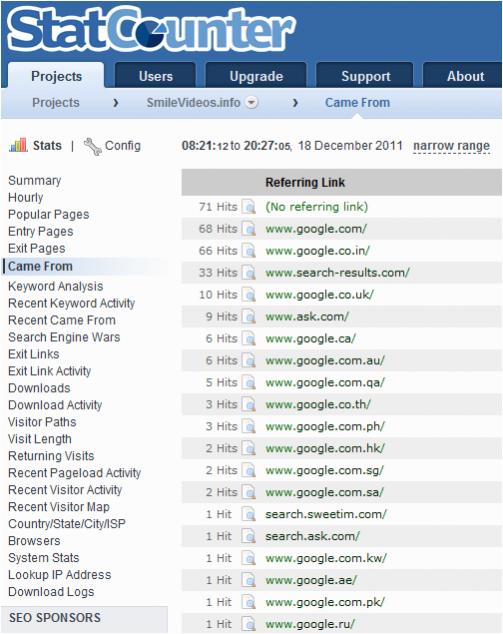Click magnifier icon beside www.google.com.ph/
This screenshot has height=634, width=503.
(x=249, y=426)
